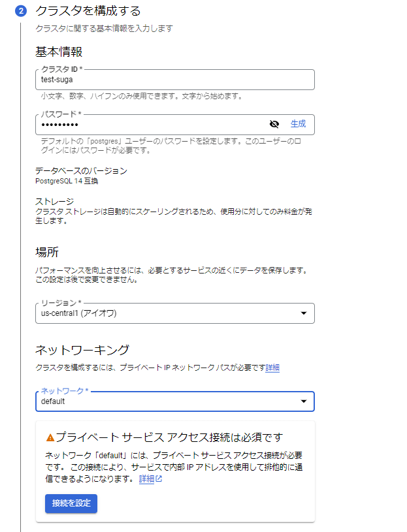
Task: Click the クラスタ ID input field
Action: [x=175, y=80]
